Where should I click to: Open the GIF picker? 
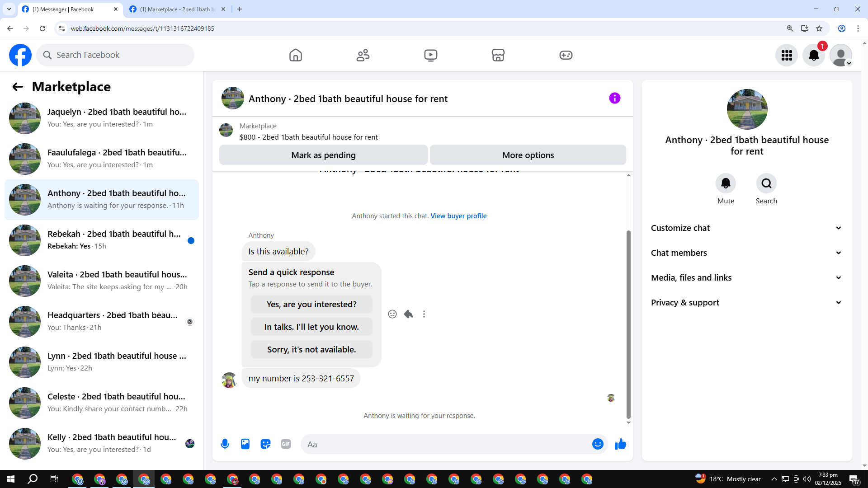pos(286,444)
